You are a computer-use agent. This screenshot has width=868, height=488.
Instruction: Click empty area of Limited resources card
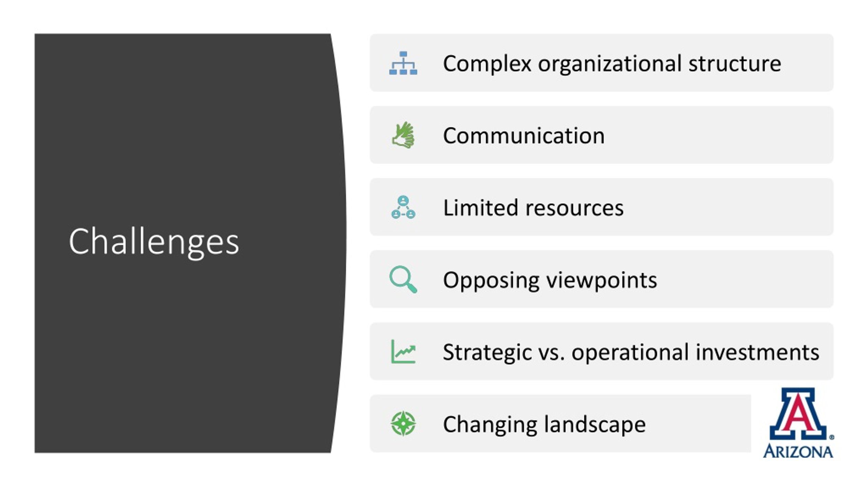pyautogui.click(x=729, y=207)
